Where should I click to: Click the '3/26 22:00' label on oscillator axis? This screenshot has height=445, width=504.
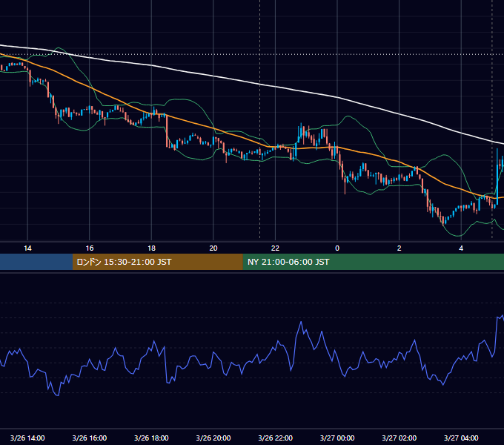pyautogui.click(x=276, y=438)
